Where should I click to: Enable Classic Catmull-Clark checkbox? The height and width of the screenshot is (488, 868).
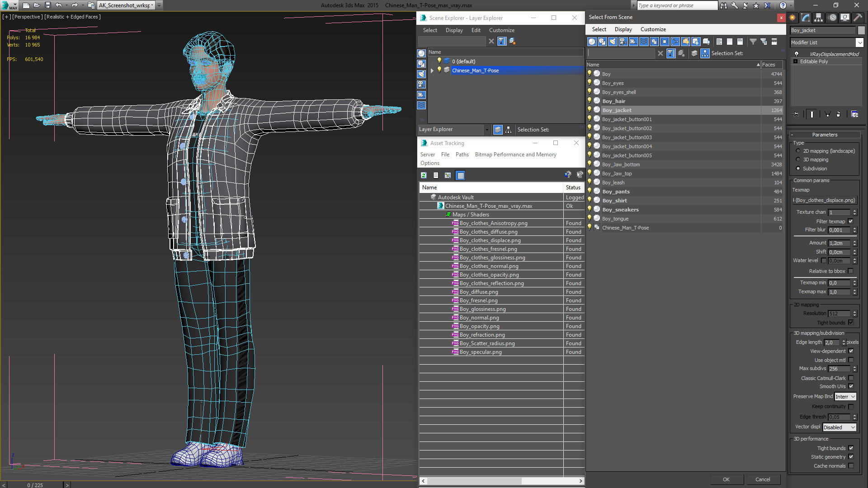point(851,378)
